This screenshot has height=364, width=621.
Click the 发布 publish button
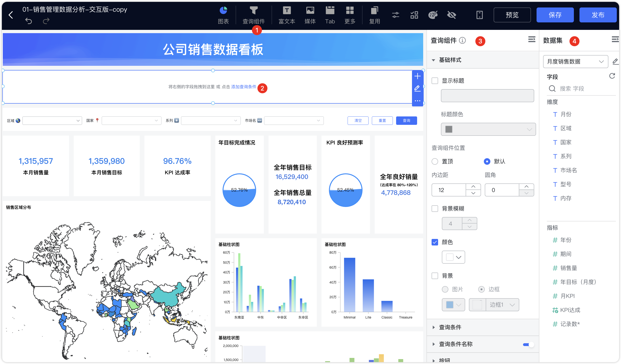click(x=598, y=15)
